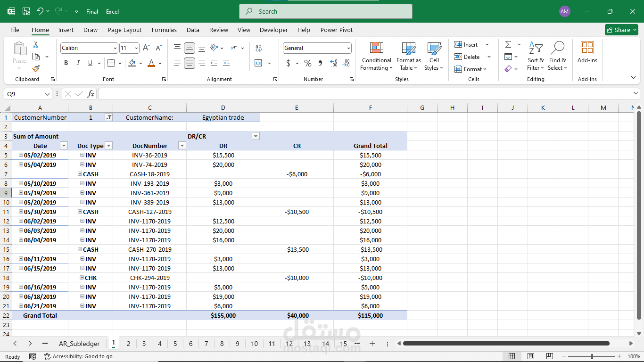This screenshot has height=362, width=644.
Task: Open the Find & Select menu
Action: point(558,56)
